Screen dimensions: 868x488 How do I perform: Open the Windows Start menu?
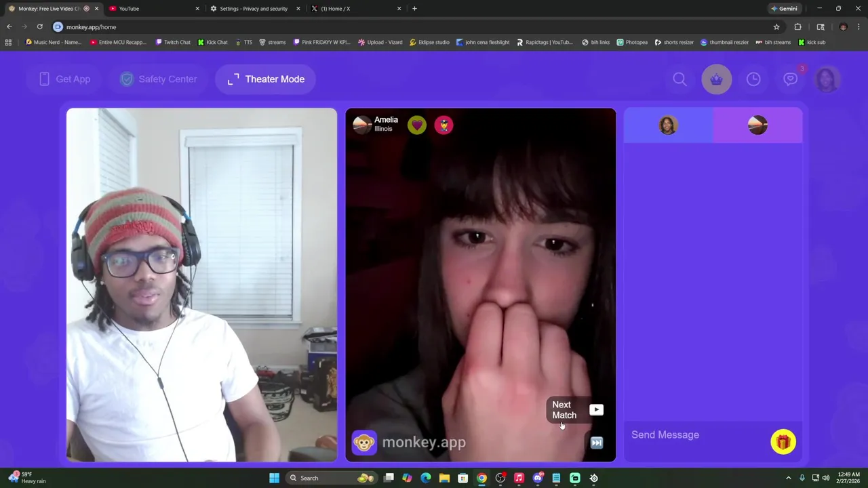(x=274, y=478)
